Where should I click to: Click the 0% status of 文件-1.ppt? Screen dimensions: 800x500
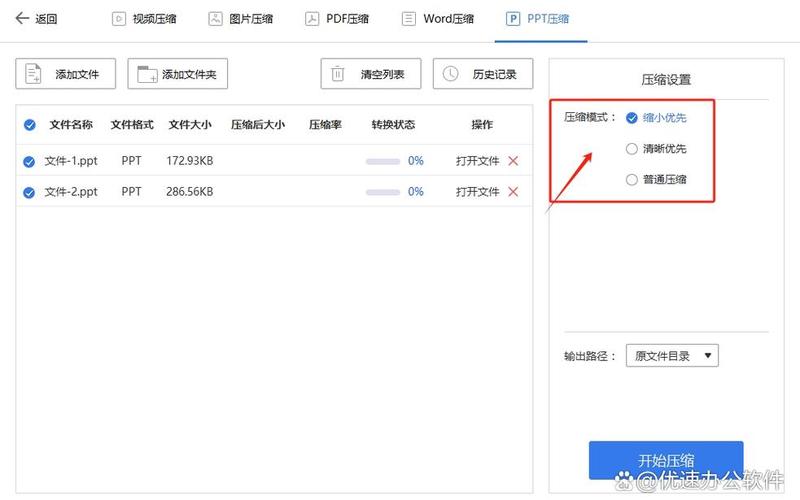click(416, 161)
